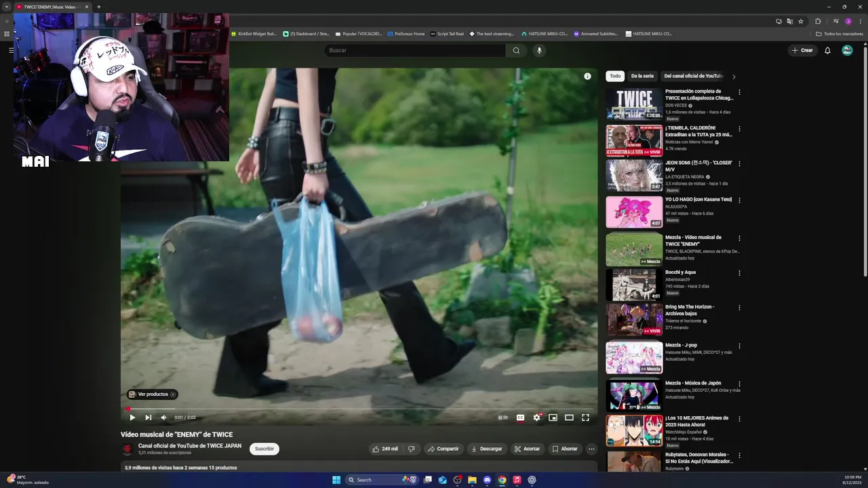Open Chrome three-dot menu
This screenshot has width=868, height=488.
(859, 21)
